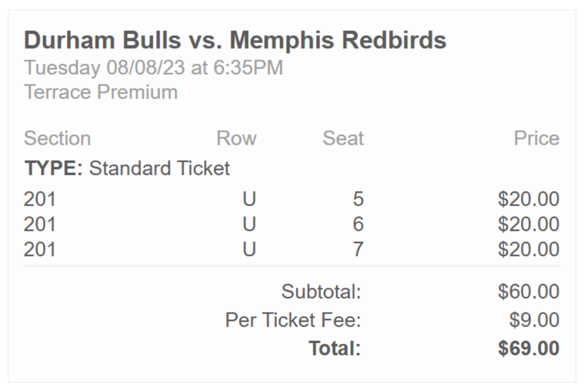Click seat number 5

pos(358,199)
